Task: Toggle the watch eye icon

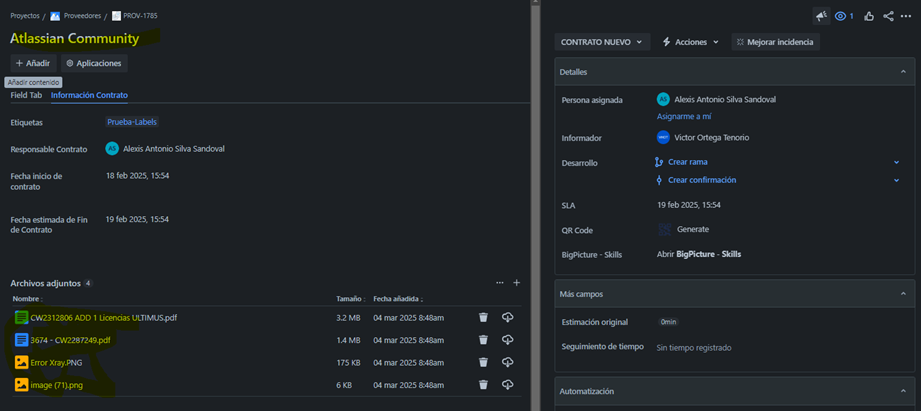Action: click(844, 16)
